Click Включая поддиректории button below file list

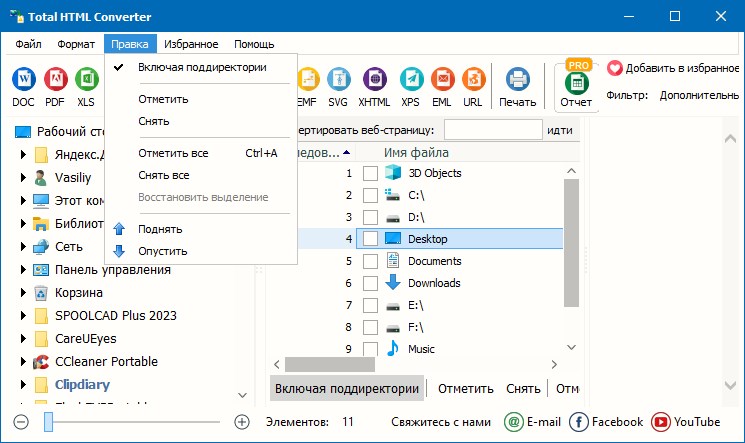click(x=347, y=388)
